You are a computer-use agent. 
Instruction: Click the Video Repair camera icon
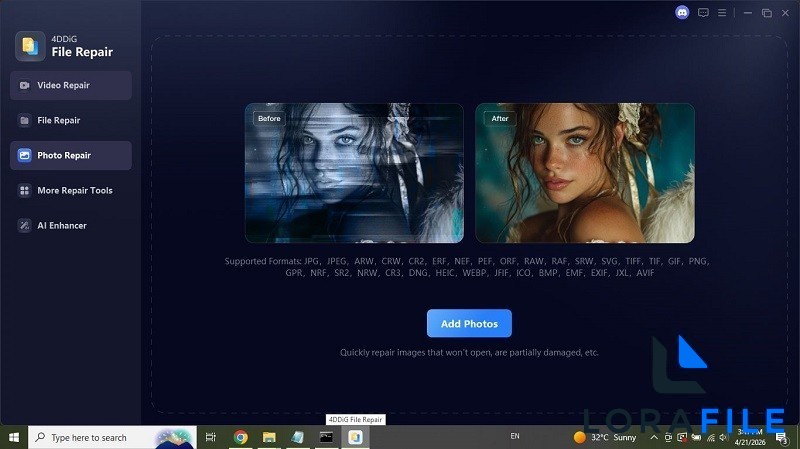(x=24, y=85)
